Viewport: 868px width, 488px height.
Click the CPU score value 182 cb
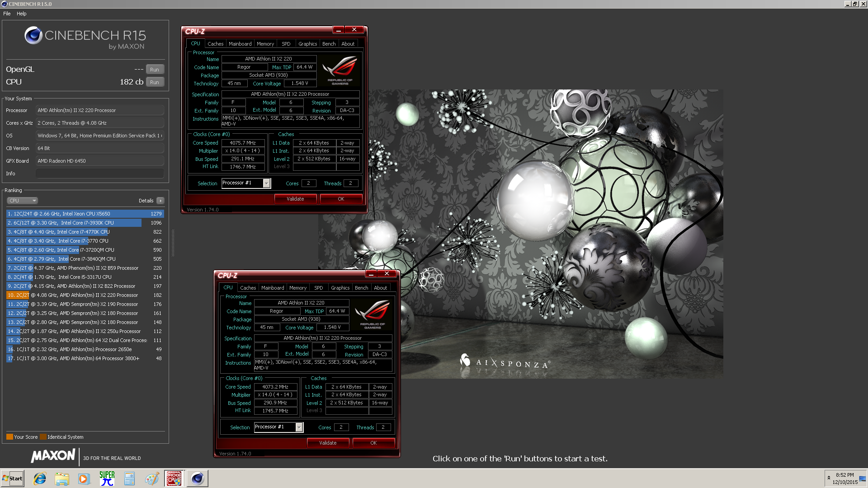tap(132, 82)
